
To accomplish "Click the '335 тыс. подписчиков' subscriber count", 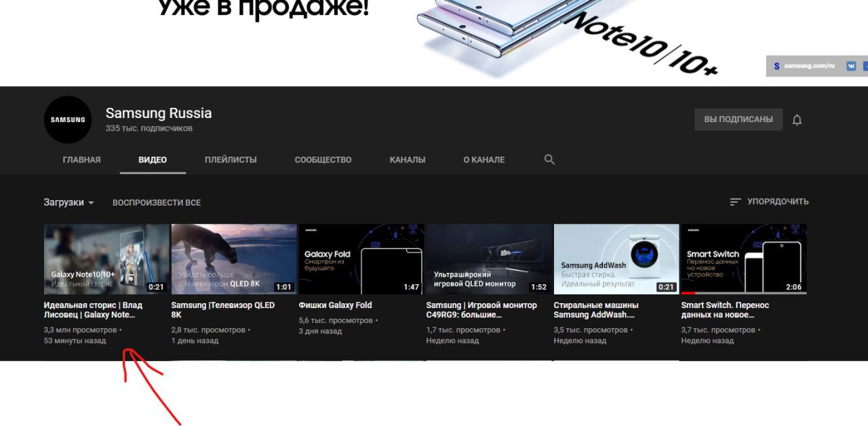I will (x=149, y=128).
